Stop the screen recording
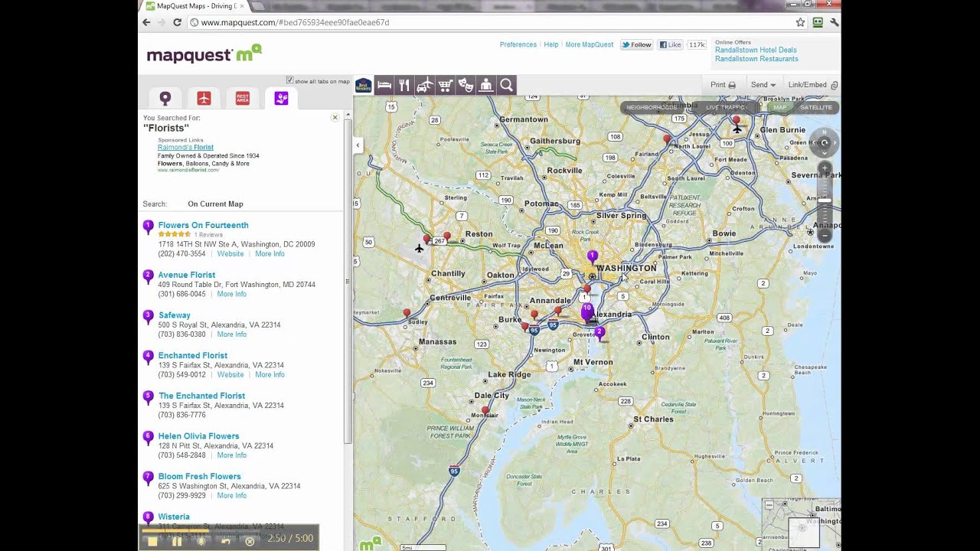 (x=152, y=541)
